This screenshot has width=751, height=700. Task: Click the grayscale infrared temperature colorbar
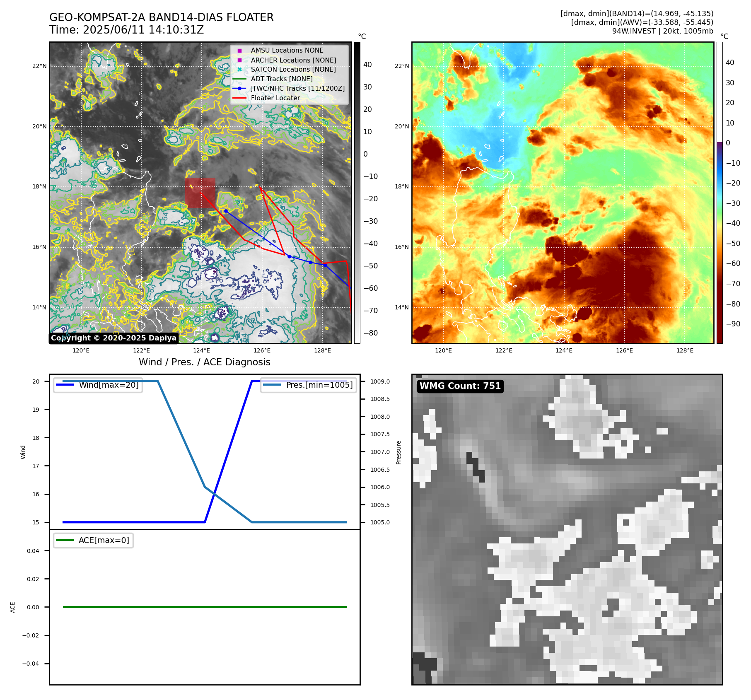(x=357, y=193)
